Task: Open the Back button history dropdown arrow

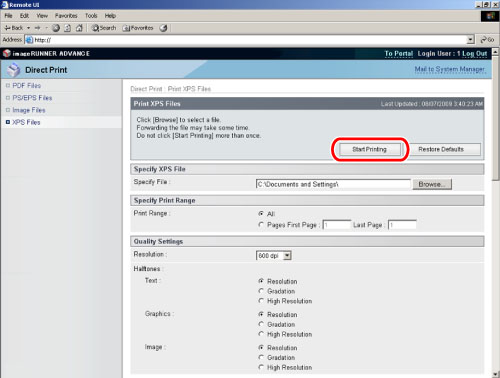Action: click(x=29, y=28)
